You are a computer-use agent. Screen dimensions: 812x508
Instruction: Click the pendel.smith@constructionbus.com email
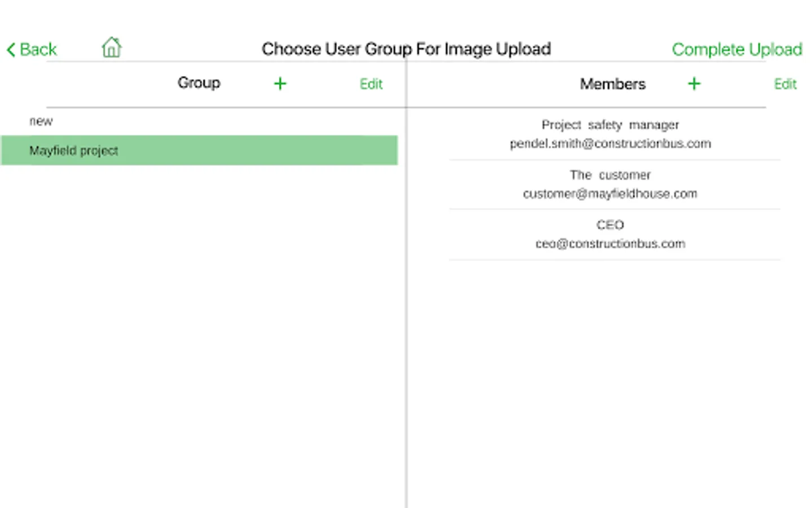click(x=610, y=144)
